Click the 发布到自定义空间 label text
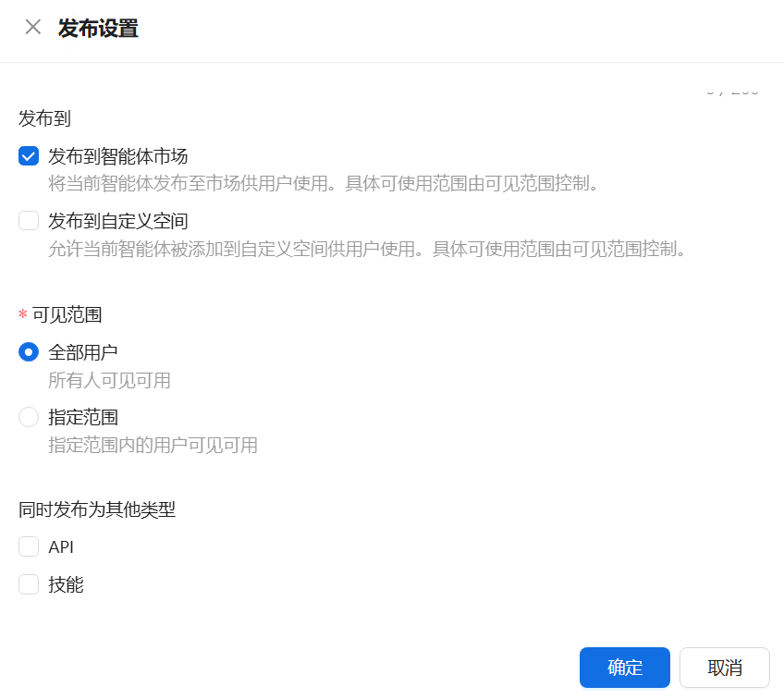 117,221
